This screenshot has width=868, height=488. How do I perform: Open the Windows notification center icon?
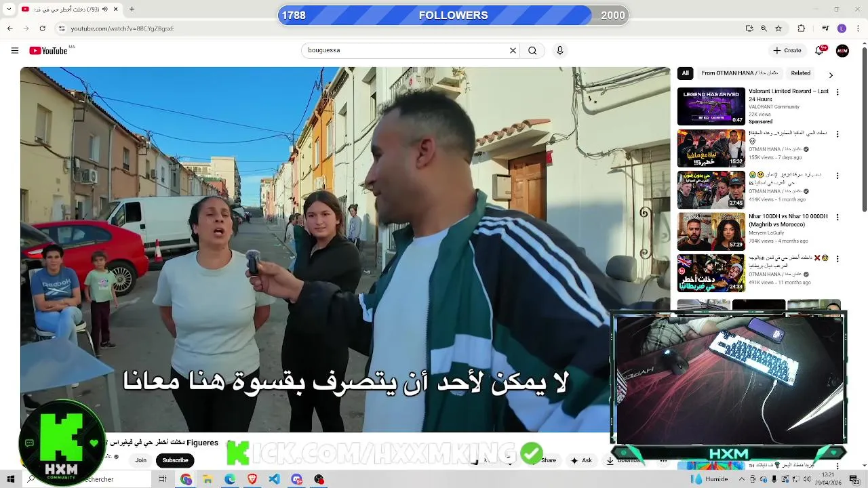[x=854, y=479]
